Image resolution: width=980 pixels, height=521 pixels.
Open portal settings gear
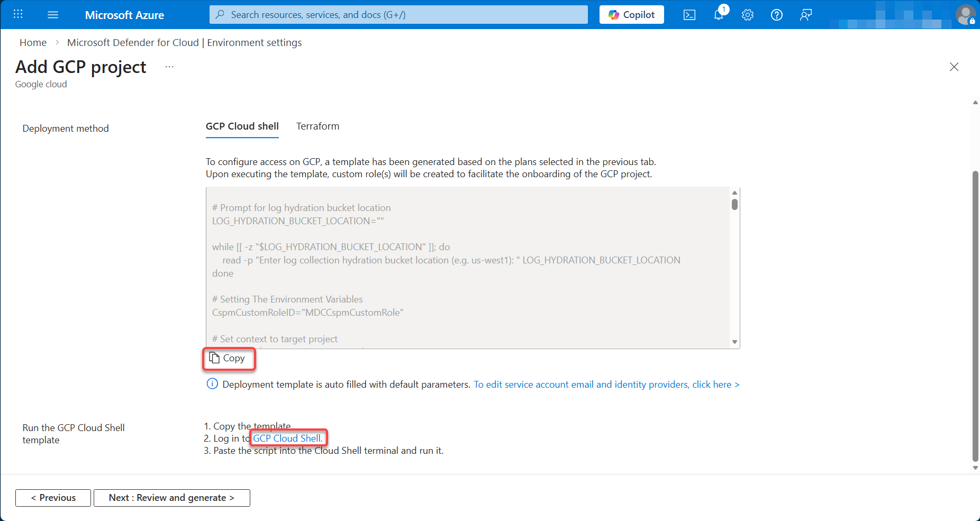(x=748, y=15)
